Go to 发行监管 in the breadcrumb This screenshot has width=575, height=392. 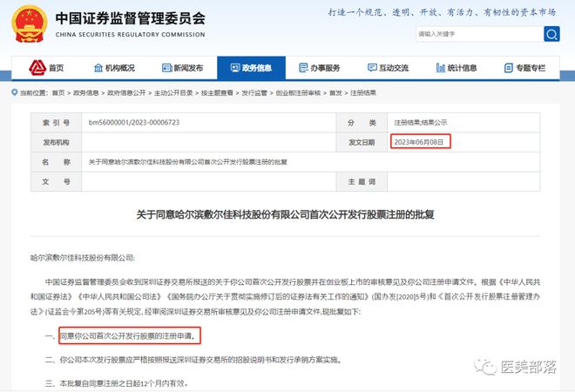254,93
